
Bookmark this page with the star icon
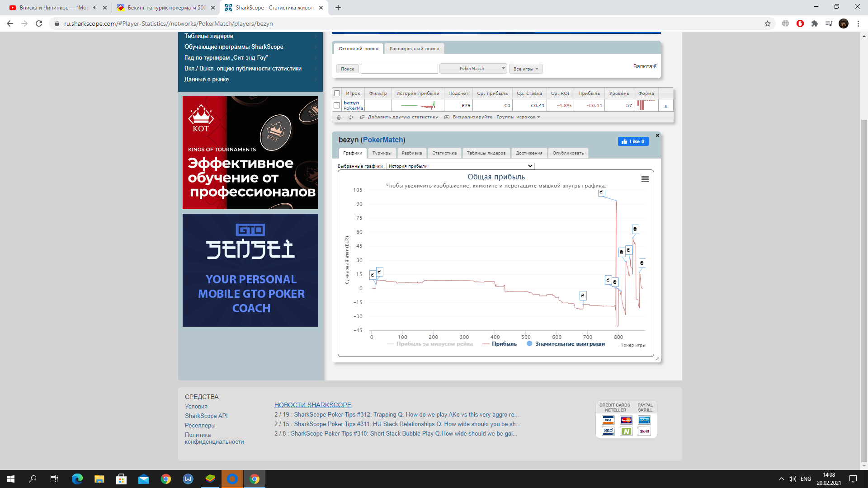click(768, 23)
